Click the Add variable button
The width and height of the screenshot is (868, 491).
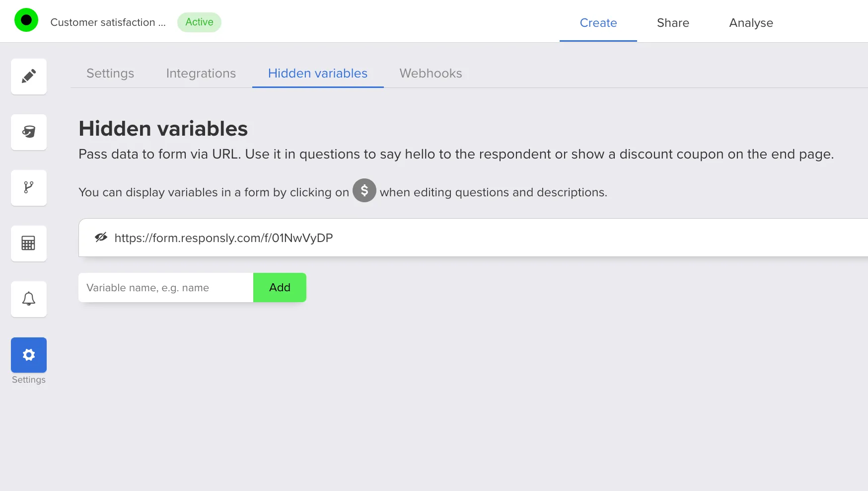pyautogui.click(x=280, y=287)
